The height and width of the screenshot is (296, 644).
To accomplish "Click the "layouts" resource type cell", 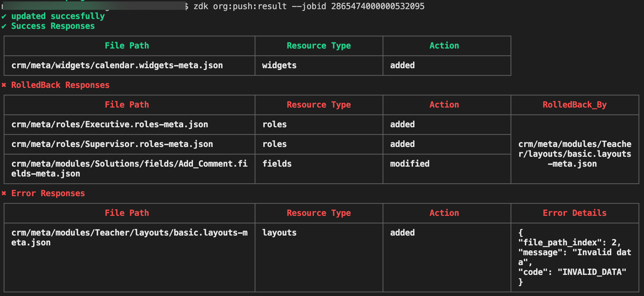I will pyautogui.click(x=279, y=233).
